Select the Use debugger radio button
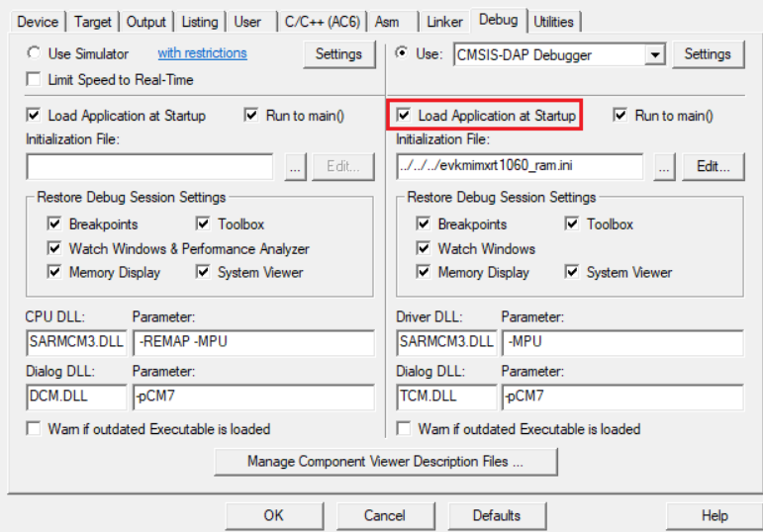 (x=401, y=53)
